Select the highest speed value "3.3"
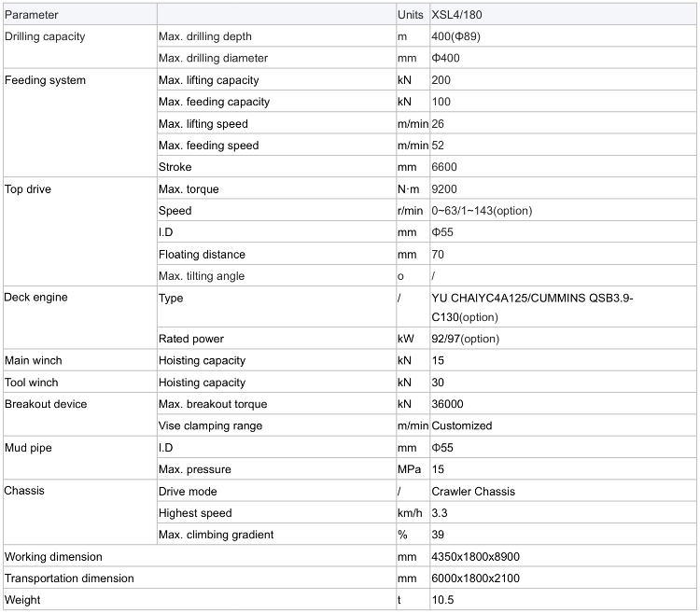Image resolution: width=700 pixels, height=613 pixels. [440, 513]
